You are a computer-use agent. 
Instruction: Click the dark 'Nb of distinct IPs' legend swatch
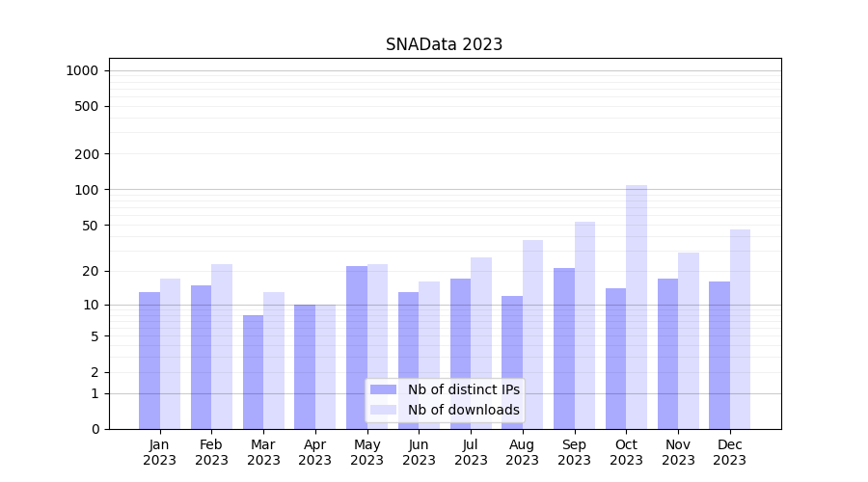pos(383,389)
